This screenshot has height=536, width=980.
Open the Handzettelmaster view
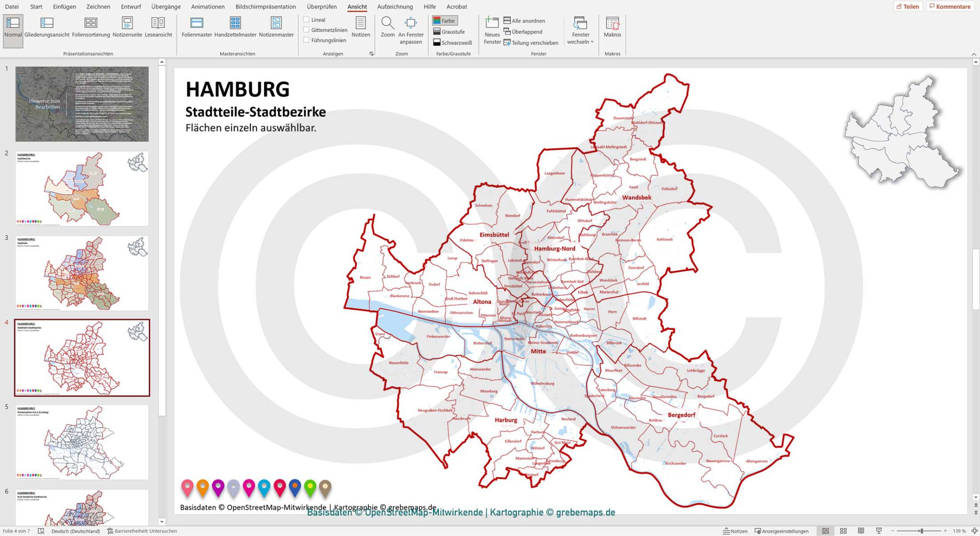tap(235, 29)
